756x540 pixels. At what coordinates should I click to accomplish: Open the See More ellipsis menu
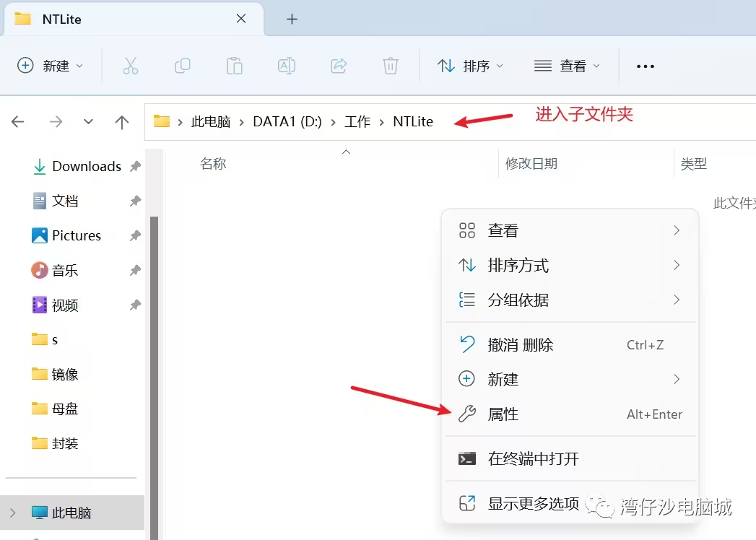(645, 66)
